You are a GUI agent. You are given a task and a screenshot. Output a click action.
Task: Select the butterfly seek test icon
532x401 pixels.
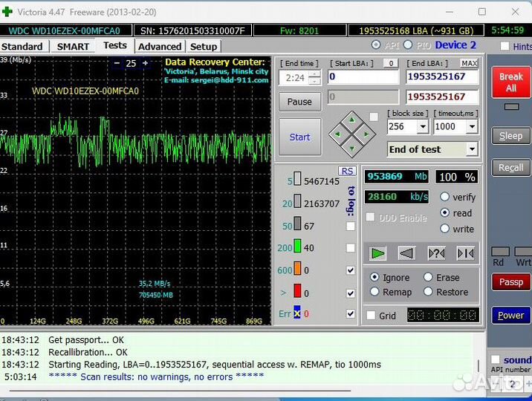(x=466, y=253)
